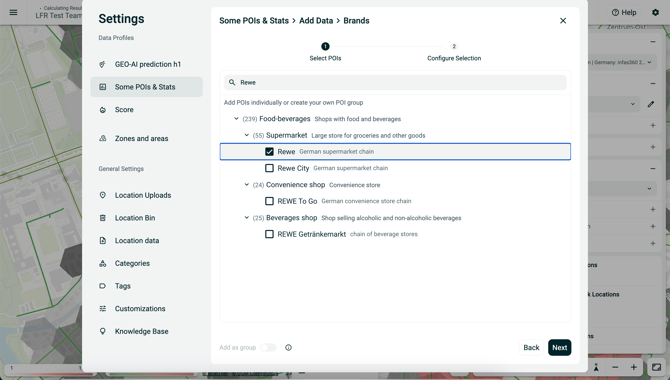Collapse the Convenience shop category
This screenshot has height=380, width=670.
click(x=247, y=185)
